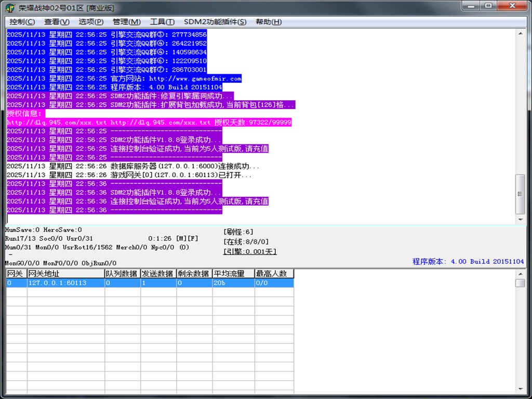This screenshot has height=399, width=532.
Task: Click 22:56:25 log line SDM2功能插件V1.8.8登录成功
Action: tap(114, 140)
